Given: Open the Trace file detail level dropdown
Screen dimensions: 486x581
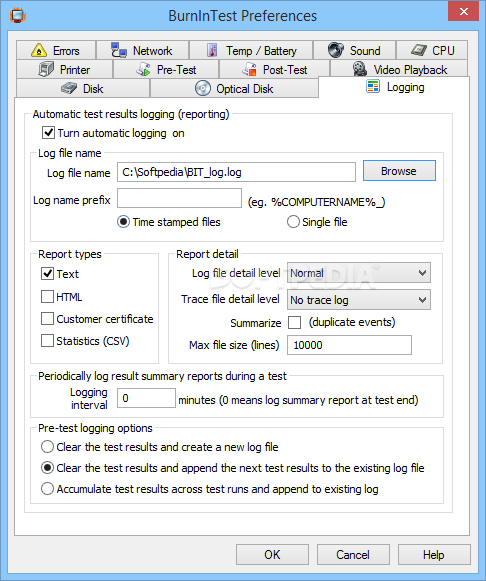Looking at the screenshot, I should [359, 300].
